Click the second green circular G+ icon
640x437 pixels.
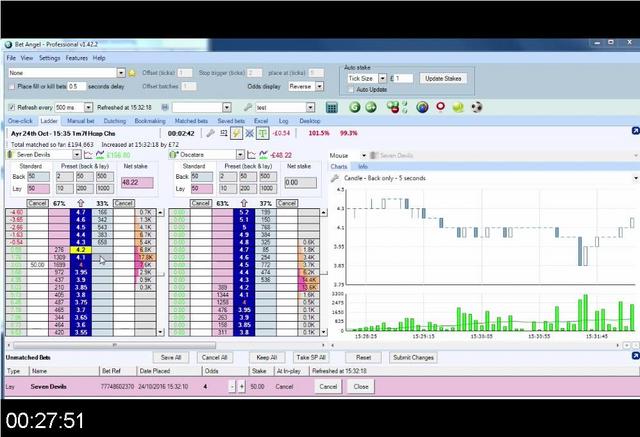point(371,107)
